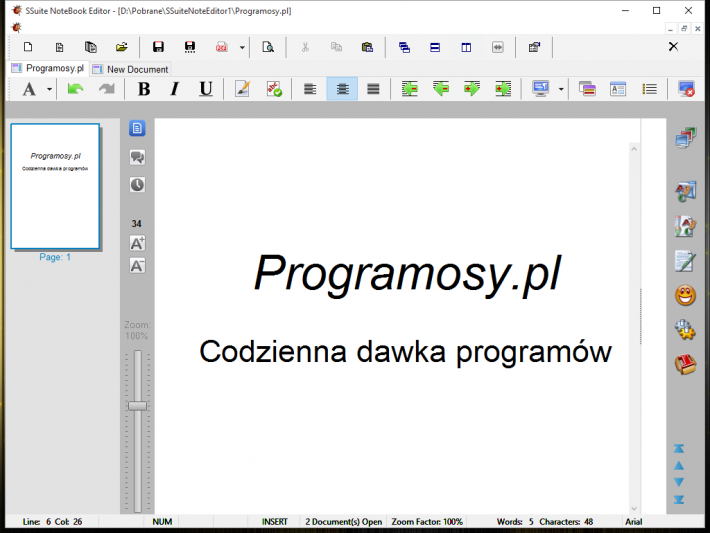Viewport: 710px width, 533px height.
Task: Align the text to the left
Action: click(x=310, y=89)
